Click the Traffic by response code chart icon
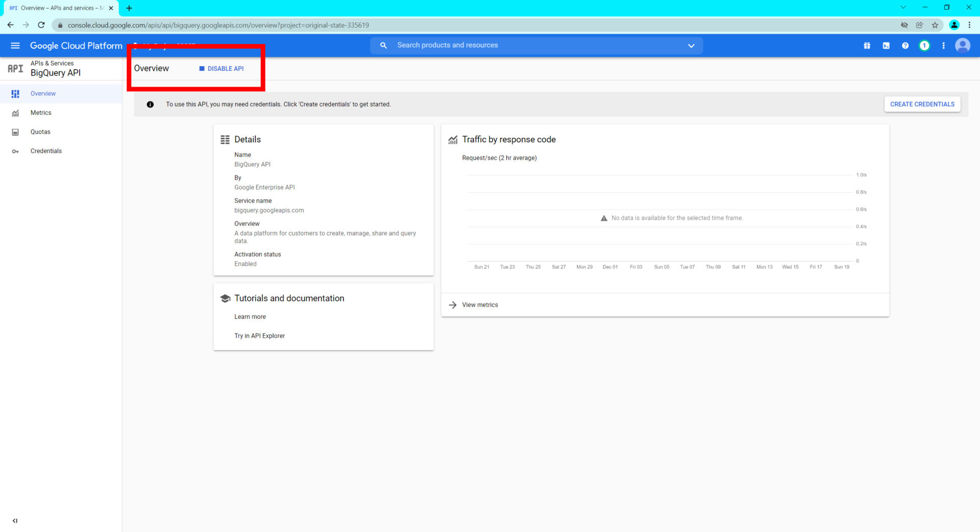 [453, 140]
